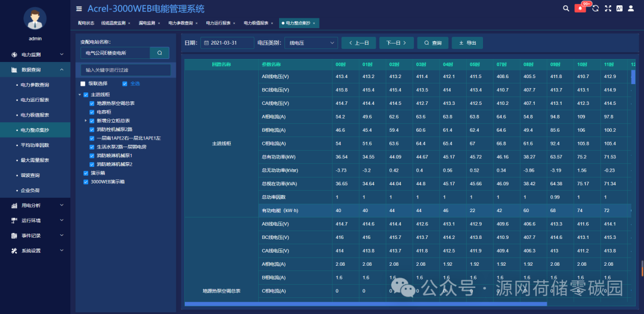Click the 电力监测 sidebar icon
This screenshot has width=644, height=314.
14,54
